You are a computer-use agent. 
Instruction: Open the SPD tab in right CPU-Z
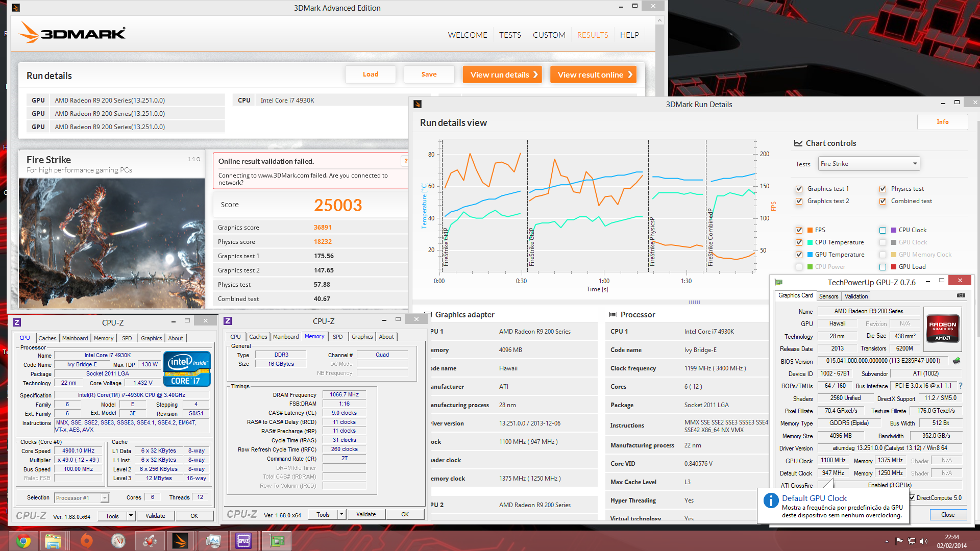pos(338,337)
